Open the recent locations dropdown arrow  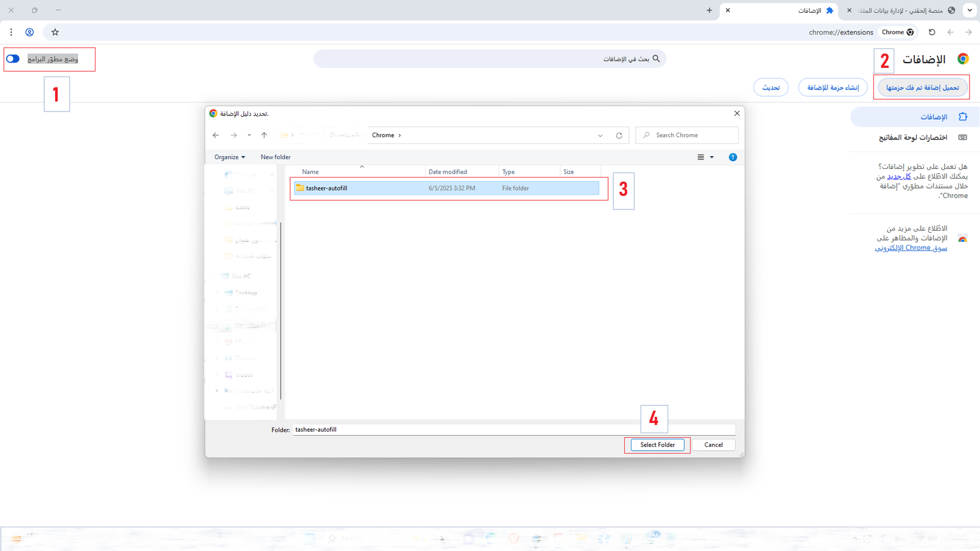tap(249, 135)
